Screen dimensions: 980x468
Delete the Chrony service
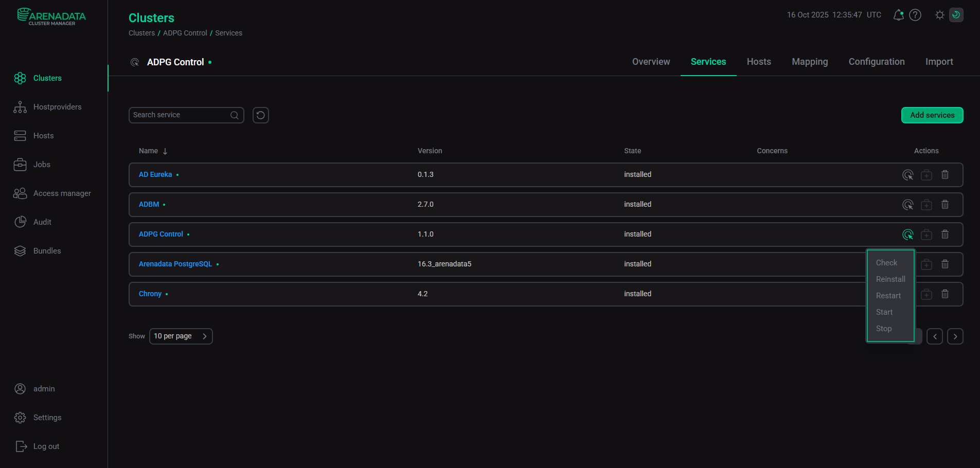click(x=945, y=294)
